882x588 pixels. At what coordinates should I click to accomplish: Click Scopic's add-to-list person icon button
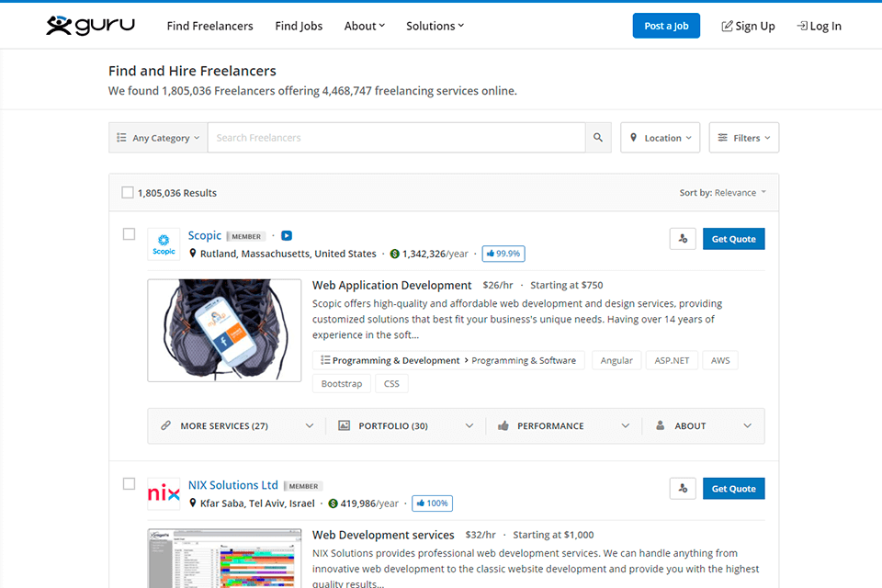(x=683, y=239)
